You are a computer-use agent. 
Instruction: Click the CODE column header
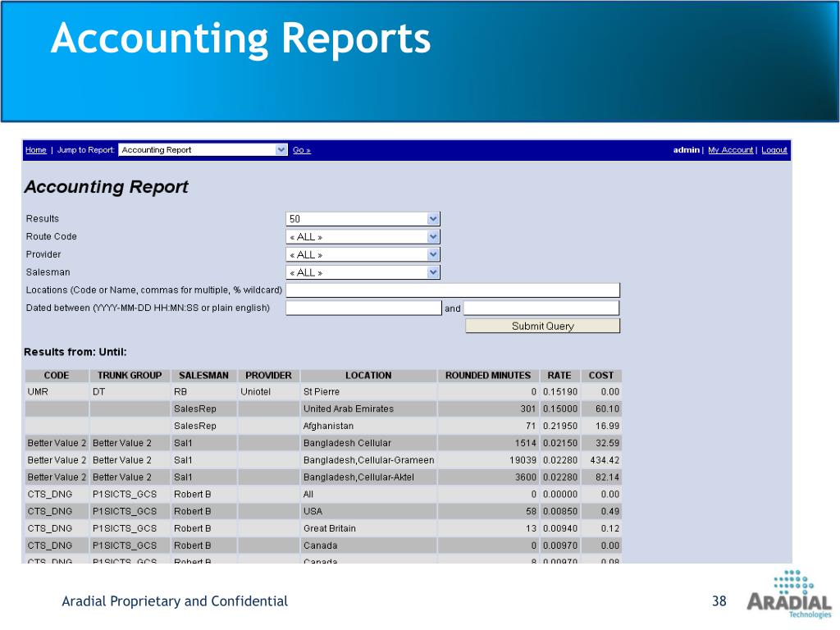[x=57, y=376]
